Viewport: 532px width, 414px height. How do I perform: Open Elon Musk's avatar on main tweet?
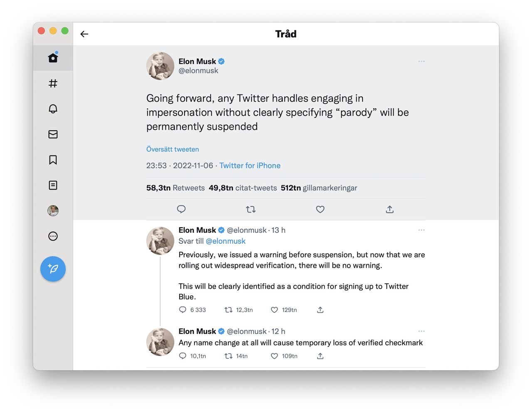(160, 66)
